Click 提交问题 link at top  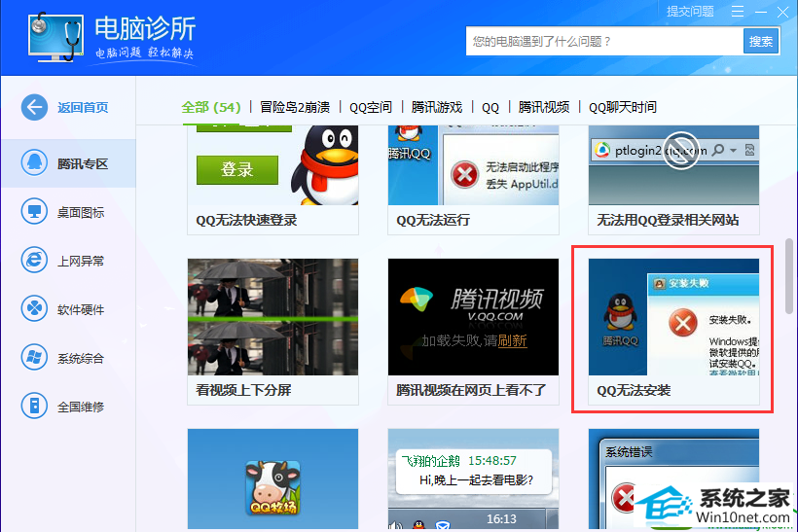(x=690, y=12)
